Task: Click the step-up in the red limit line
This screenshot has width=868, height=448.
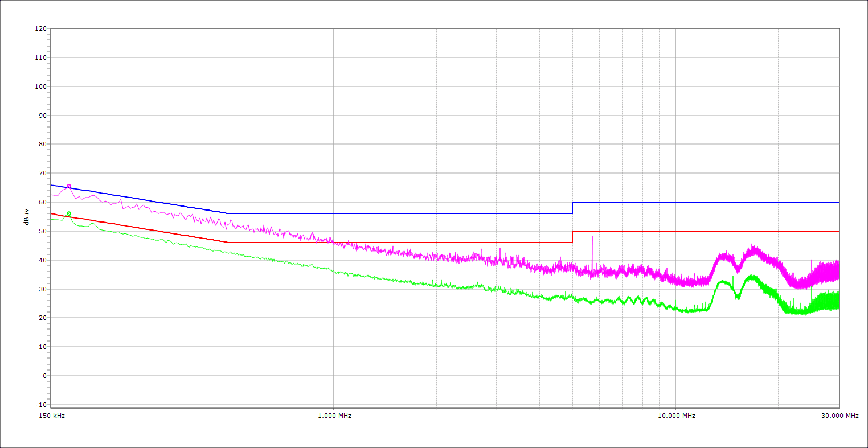Action: pyautogui.click(x=572, y=237)
